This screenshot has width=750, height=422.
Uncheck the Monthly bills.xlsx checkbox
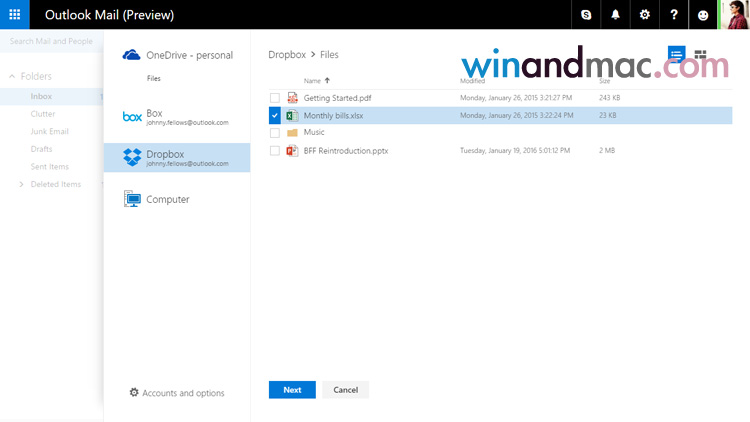(275, 116)
